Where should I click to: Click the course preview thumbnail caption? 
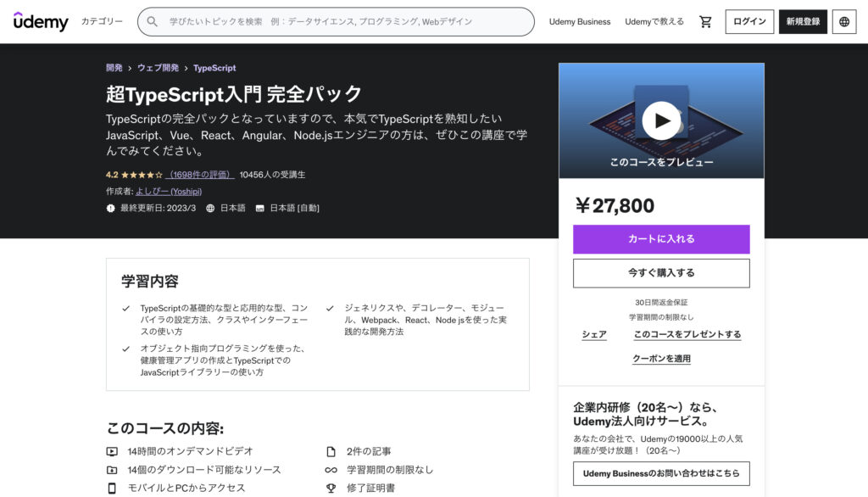661,162
